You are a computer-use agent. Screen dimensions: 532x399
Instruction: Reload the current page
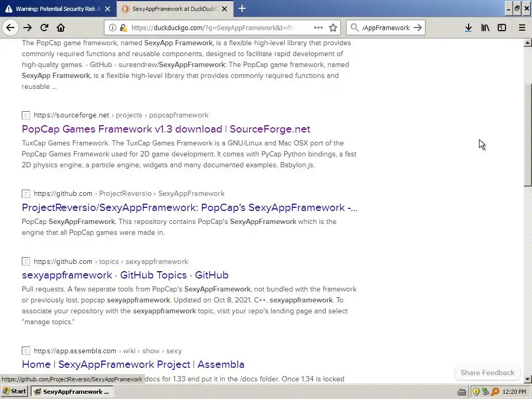pyautogui.click(x=45, y=28)
